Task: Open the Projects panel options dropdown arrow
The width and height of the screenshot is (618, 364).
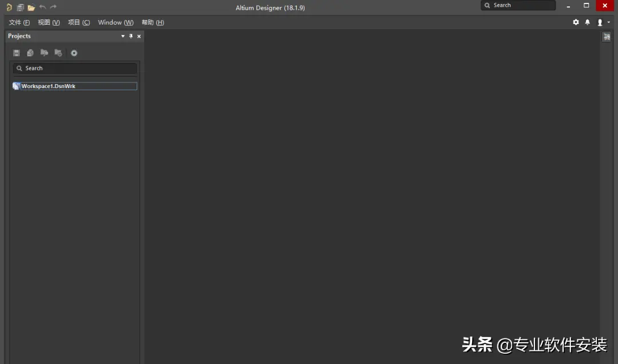Action: point(123,36)
